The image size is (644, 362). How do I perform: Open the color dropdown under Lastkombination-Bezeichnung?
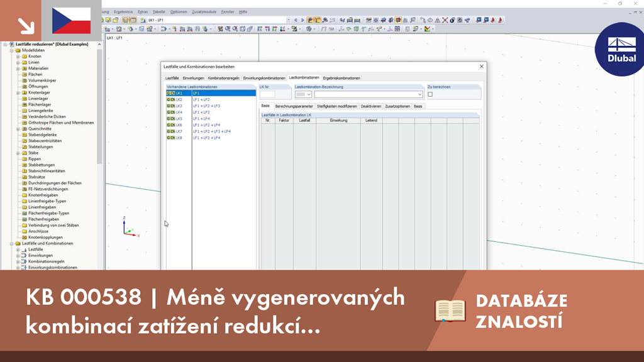pos(304,94)
